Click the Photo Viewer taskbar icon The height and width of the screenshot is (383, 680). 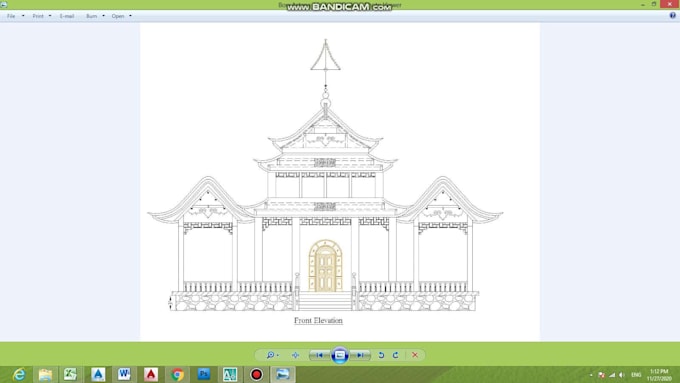click(283, 374)
